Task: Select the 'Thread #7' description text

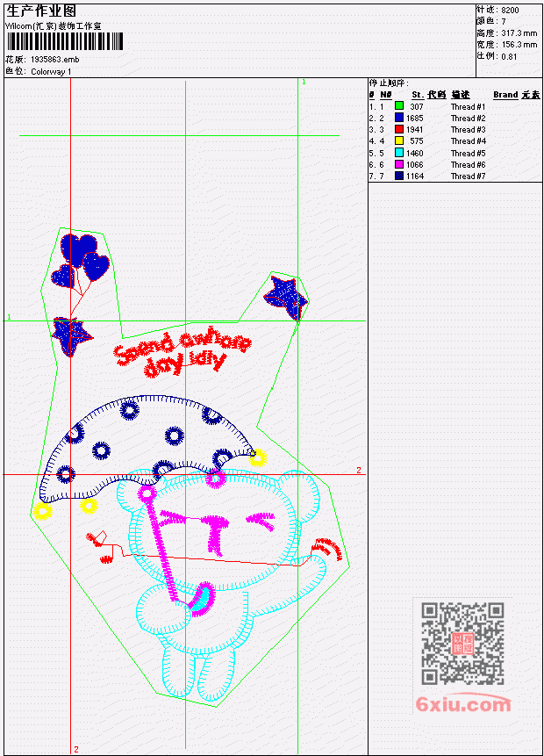Action: pos(468,176)
